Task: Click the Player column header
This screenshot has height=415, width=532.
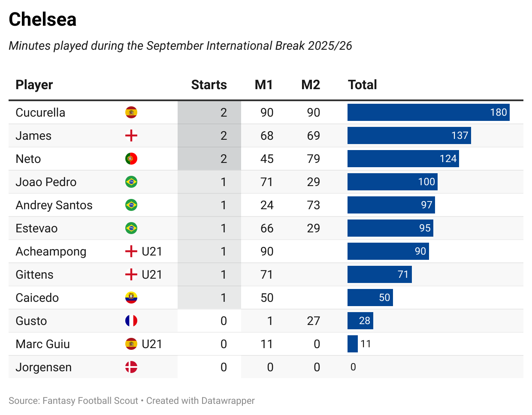Action: point(34,85)
